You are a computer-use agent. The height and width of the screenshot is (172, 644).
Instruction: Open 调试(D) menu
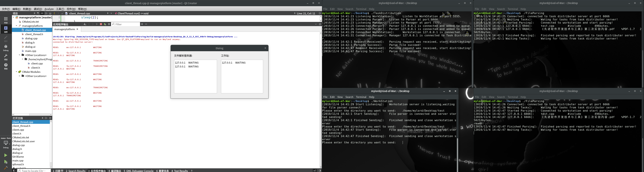[x=38, y=9]
